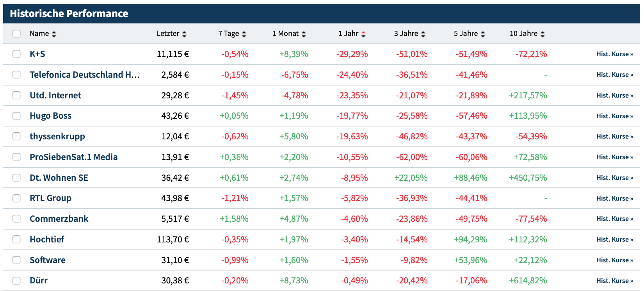Sort table by Name column arrows
This screenshot has height=292, width=644.
click(54, 34)
